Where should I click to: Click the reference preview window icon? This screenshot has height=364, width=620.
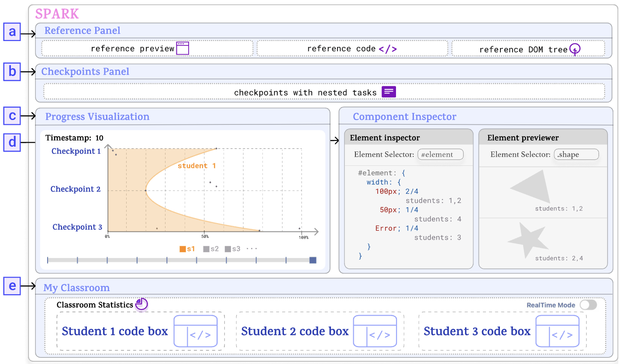click(183, 48)
